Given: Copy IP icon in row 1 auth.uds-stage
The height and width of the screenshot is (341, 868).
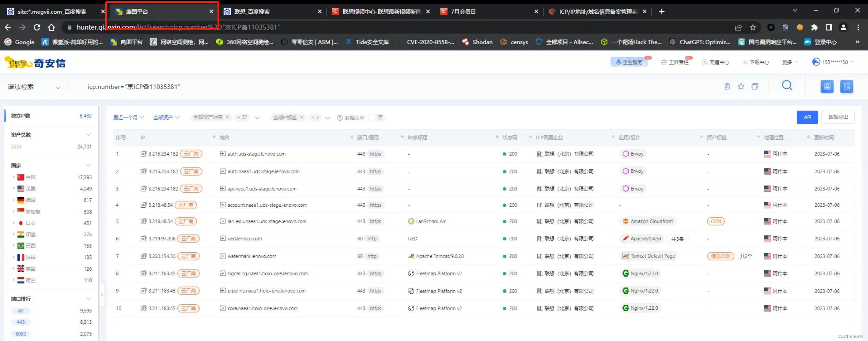Looking at the screenshot, I should coord(143,154).
